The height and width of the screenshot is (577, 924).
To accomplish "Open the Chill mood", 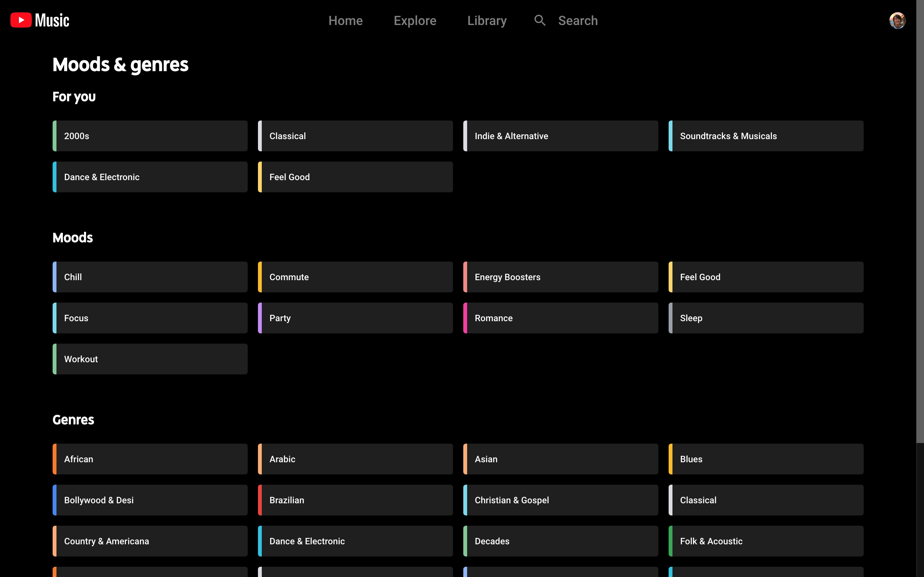I will (x=150, y=277).
